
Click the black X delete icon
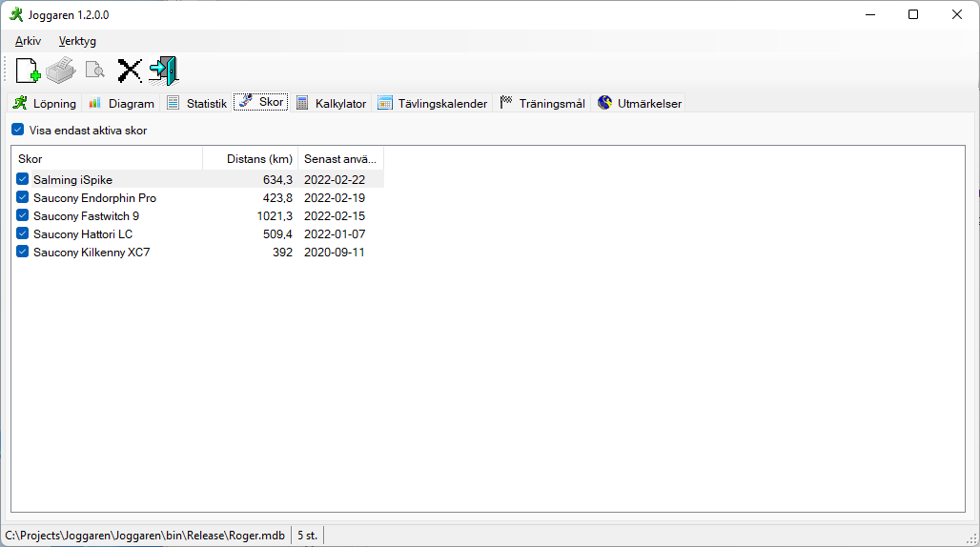pos(130,71)
